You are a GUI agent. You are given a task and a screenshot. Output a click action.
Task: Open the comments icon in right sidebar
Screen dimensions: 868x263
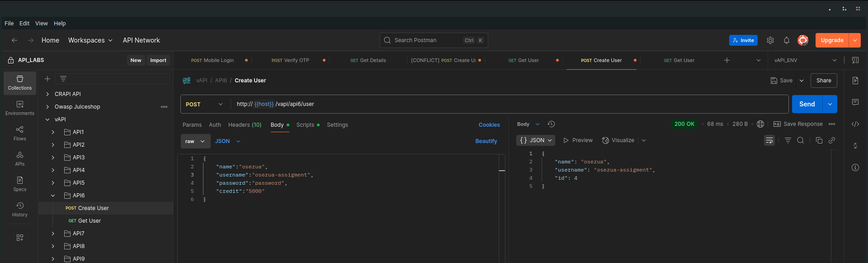(855, 102)
